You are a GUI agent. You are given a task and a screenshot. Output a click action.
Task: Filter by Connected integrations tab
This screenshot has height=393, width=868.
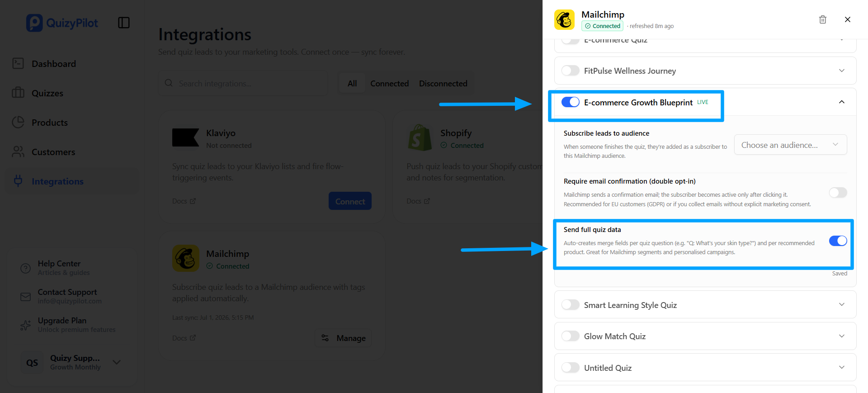coord(390,83)
